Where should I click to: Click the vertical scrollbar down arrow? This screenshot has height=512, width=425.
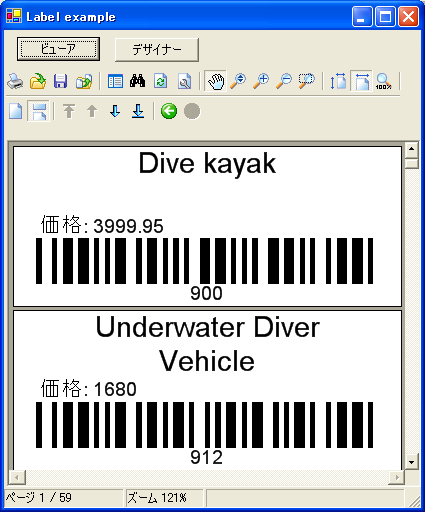(x=411, y=462)
